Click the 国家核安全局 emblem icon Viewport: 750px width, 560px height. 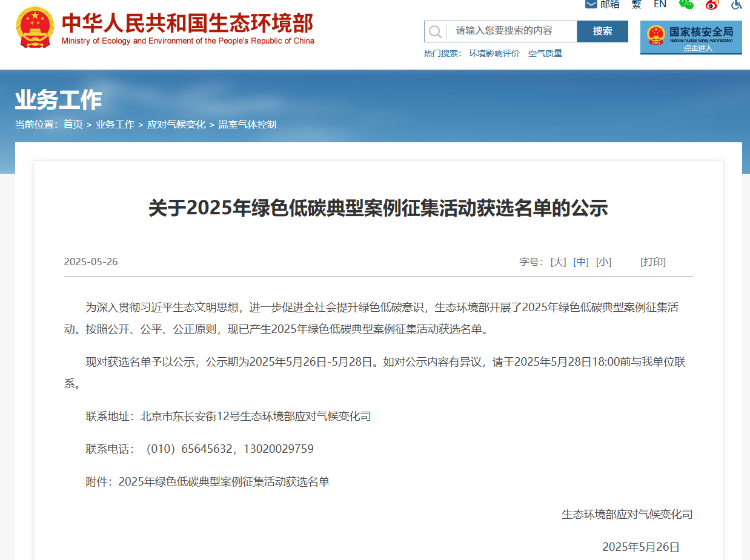point(655,34)
